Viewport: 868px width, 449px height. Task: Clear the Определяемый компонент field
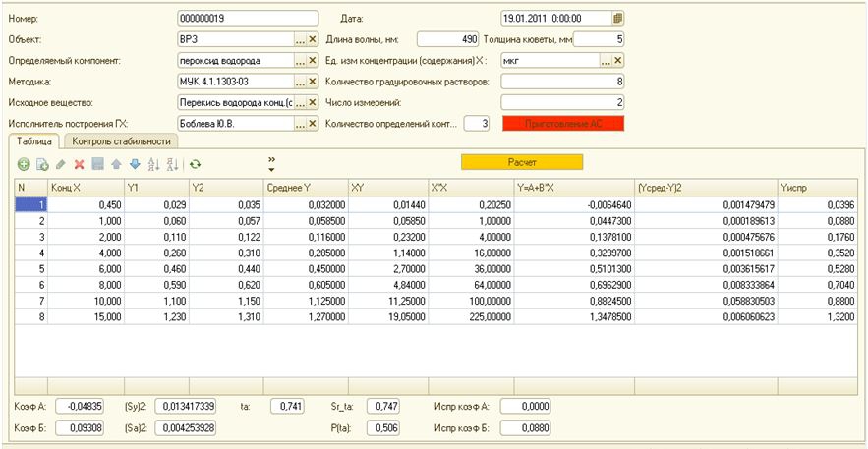(x=313, y=61)
